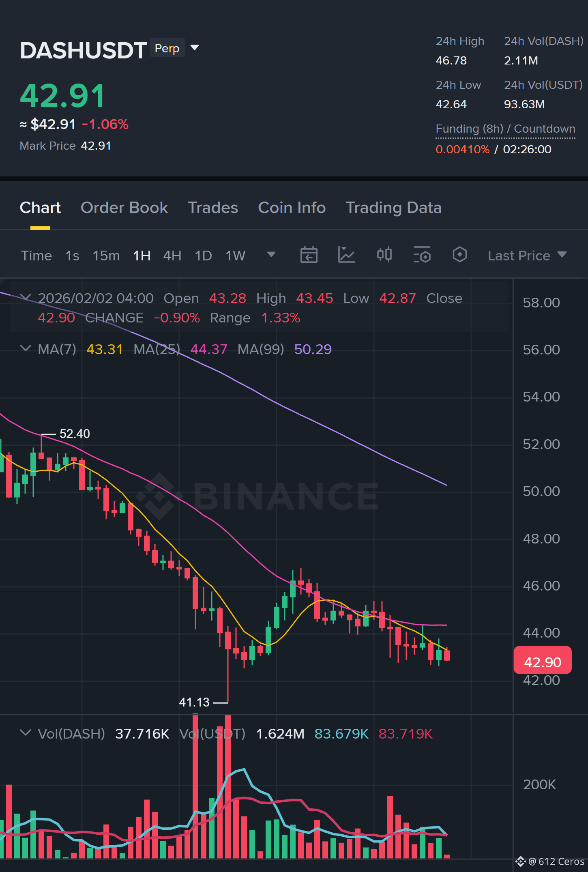This screenshot has width=588, height=872.
Task: Switch to the Order Book tab
Action: [124, 208]
